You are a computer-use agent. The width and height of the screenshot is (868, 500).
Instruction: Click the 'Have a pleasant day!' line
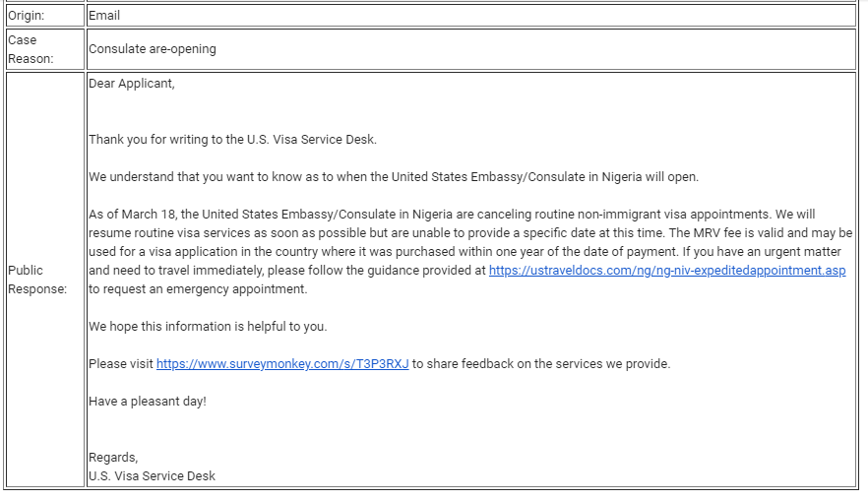tap(148, 402)
